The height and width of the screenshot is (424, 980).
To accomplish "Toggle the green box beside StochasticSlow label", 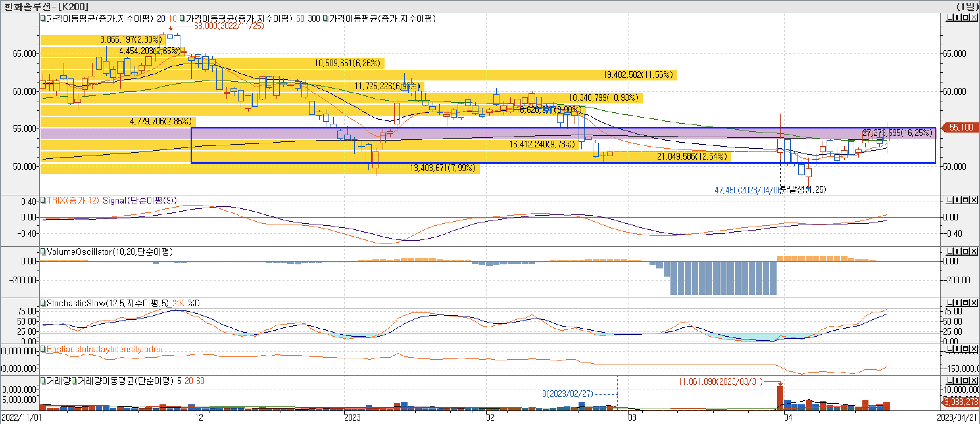I will coord(43,303).
